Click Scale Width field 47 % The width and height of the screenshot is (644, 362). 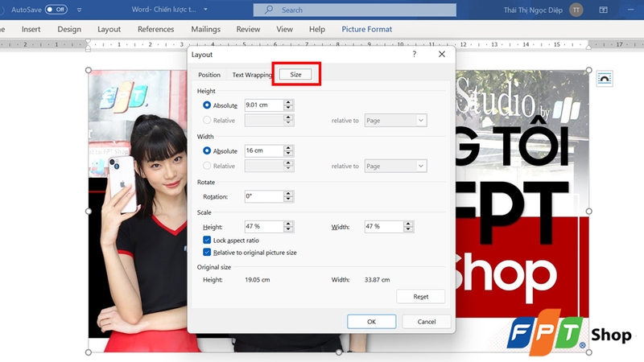click(x=384, y=227)
